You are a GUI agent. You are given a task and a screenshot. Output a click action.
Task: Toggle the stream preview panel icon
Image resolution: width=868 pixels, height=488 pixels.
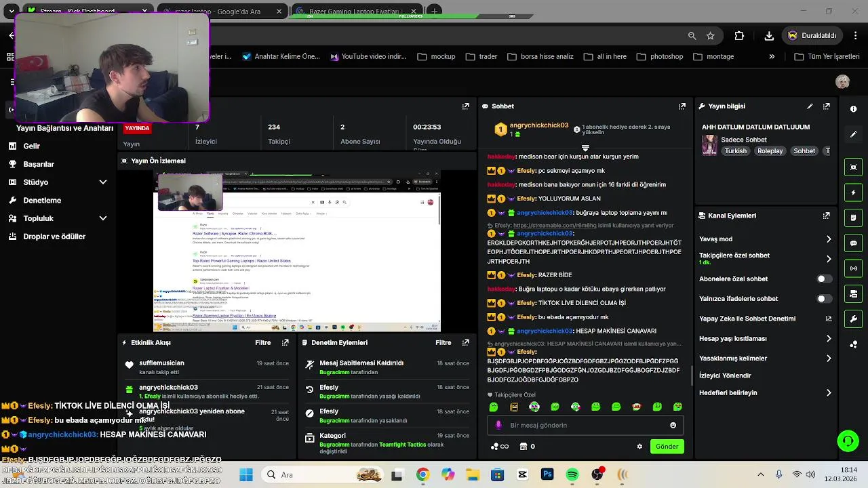(x=853, y=167)
